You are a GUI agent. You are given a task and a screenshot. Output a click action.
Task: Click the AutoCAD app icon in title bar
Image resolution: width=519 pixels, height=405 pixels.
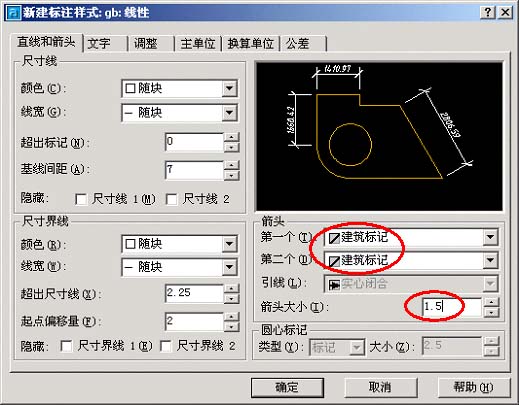[x=14, y=13]
